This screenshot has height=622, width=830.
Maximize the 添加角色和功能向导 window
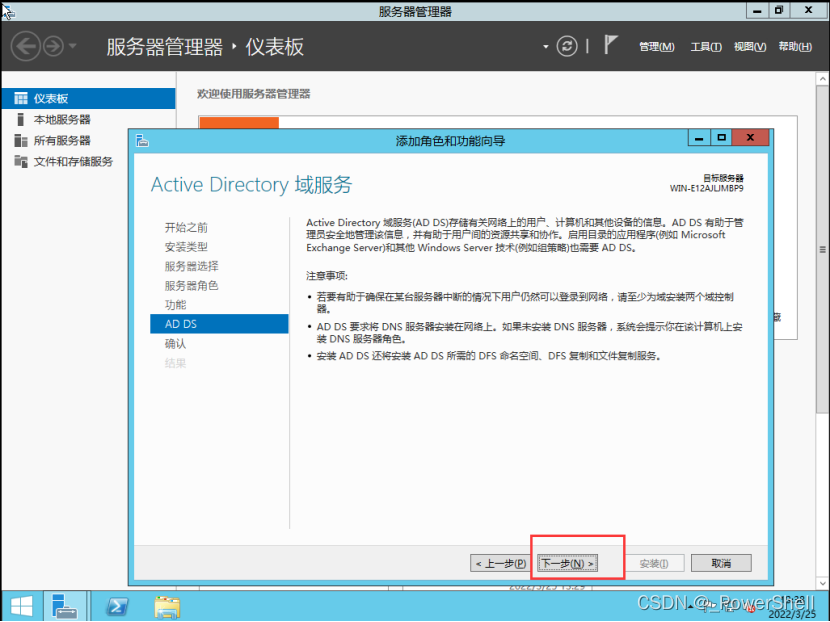click(x=721, y=138)
